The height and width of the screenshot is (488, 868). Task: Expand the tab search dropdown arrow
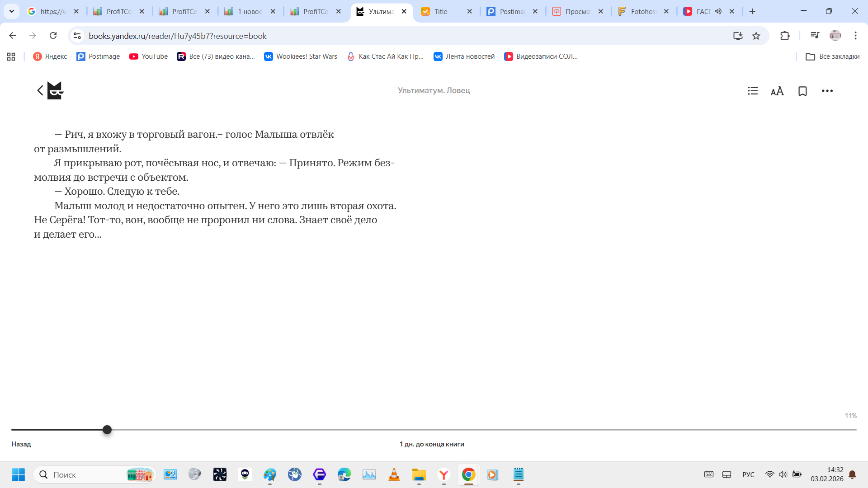click(x=12, y=11)
